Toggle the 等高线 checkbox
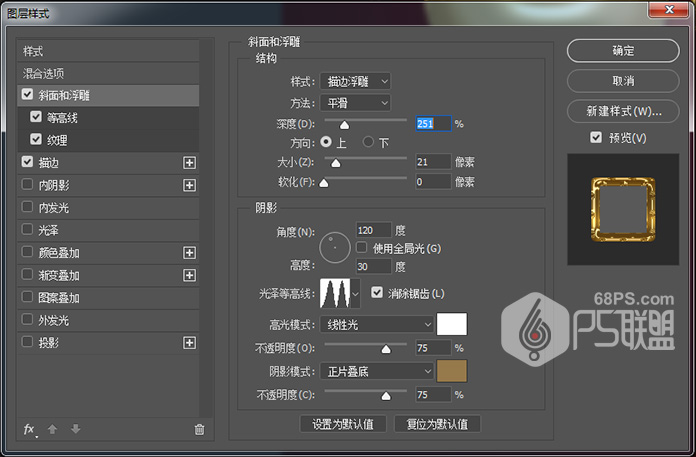This screenshot has width=696, height=457. pos(36,117)
